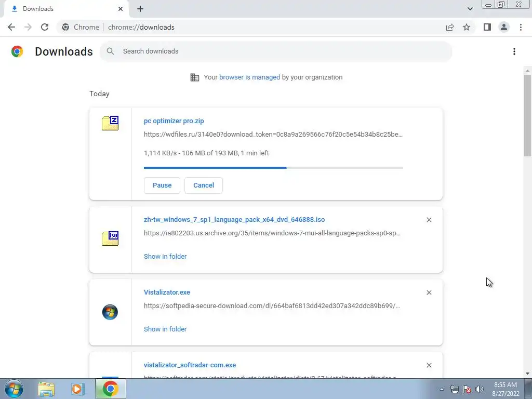
Task: Open Chrome's main three-dot menu
Action: [521, 27]
